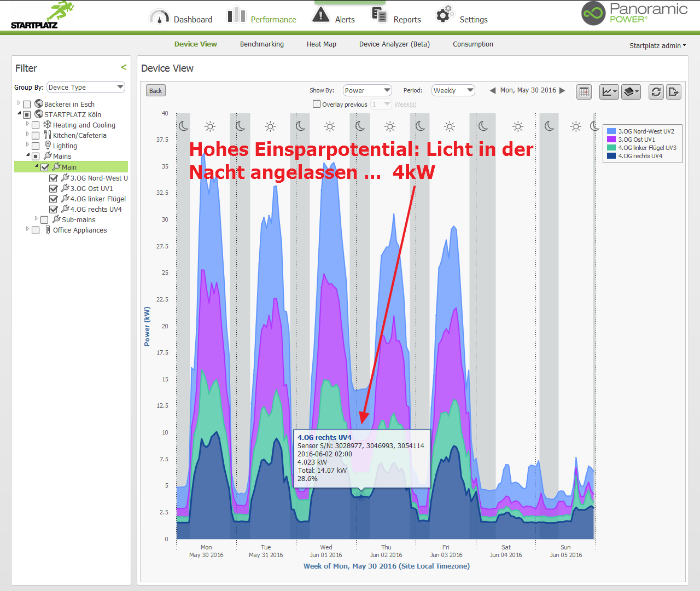Screen dimensions: 700x591
Task: Click the Back button
Action: tap(156, 91)
